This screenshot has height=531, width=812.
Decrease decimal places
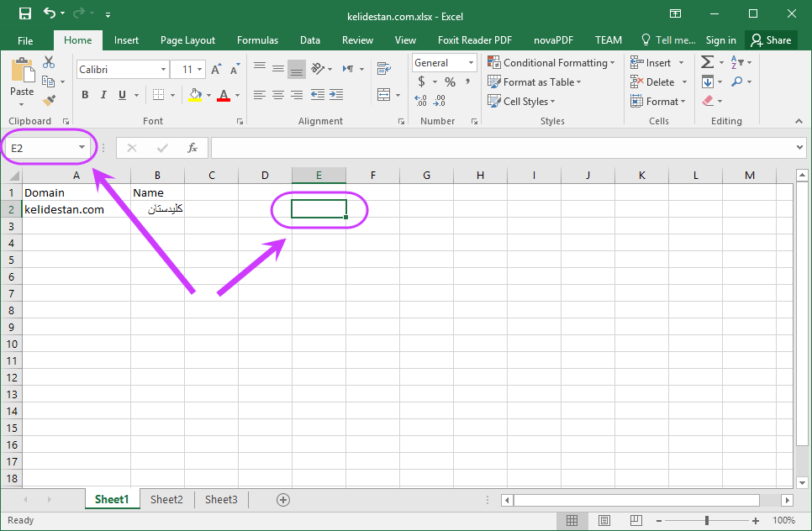coord(439,101)
